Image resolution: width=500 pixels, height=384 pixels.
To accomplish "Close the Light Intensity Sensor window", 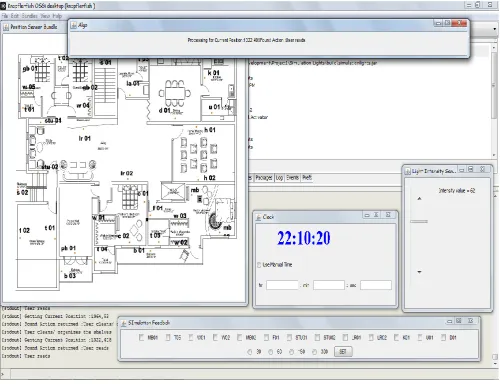I will (482, 169).
